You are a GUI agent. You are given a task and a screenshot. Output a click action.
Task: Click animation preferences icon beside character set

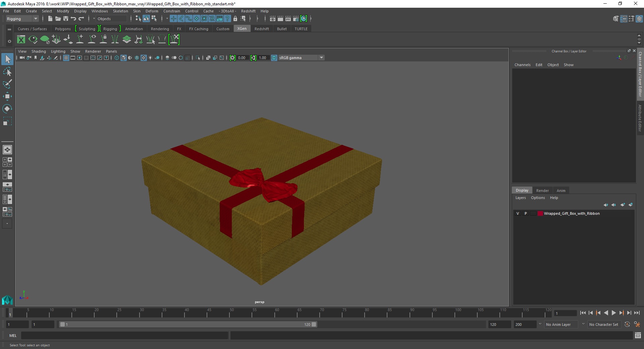pyautogui.click(x=637, y=325)
